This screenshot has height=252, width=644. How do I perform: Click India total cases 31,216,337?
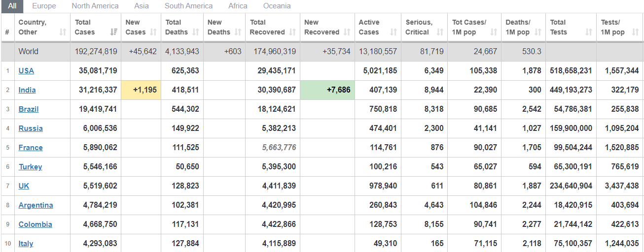[98, 90]
